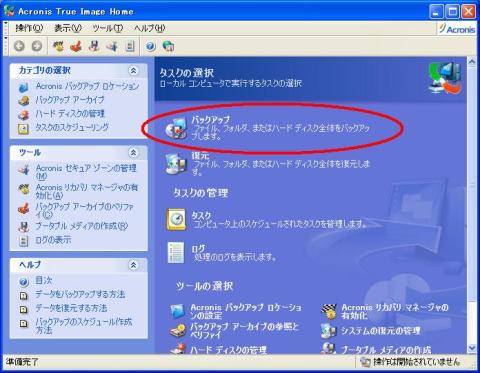Image resolution: width=480 pixels, height=373 pixels.
Task: Open the 操作 menu
Action: pos(29,28)
